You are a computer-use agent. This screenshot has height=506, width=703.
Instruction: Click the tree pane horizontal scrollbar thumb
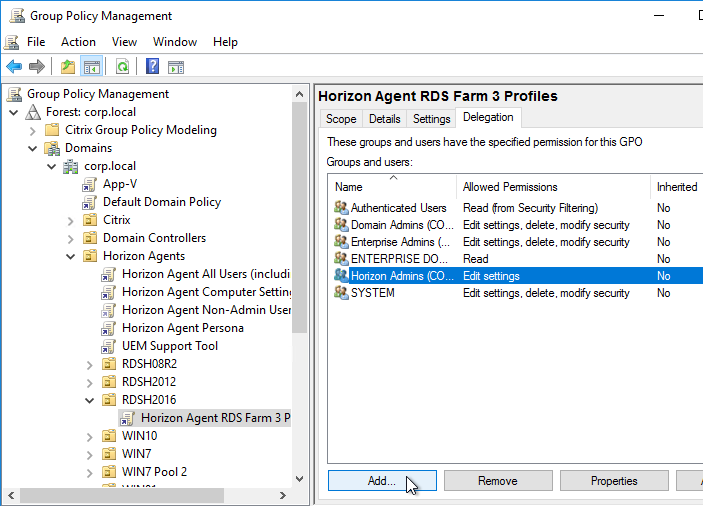coord(122,495)
